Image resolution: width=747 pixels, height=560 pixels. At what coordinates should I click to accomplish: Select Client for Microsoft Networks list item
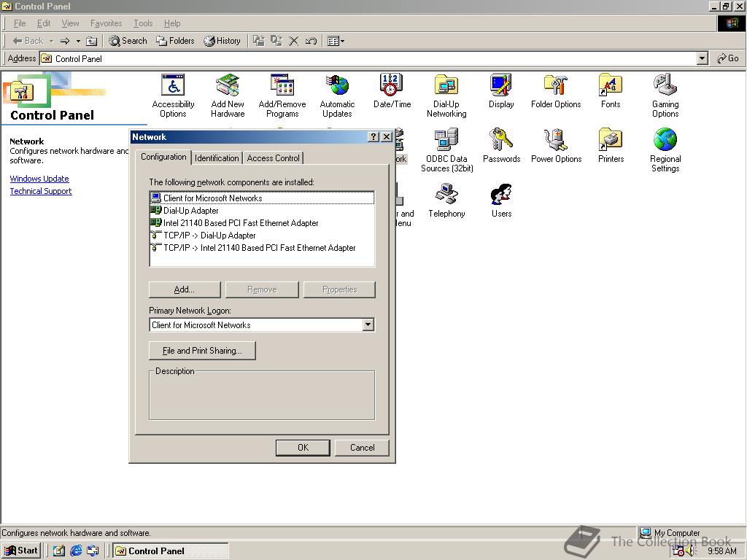tap(262, 198)
